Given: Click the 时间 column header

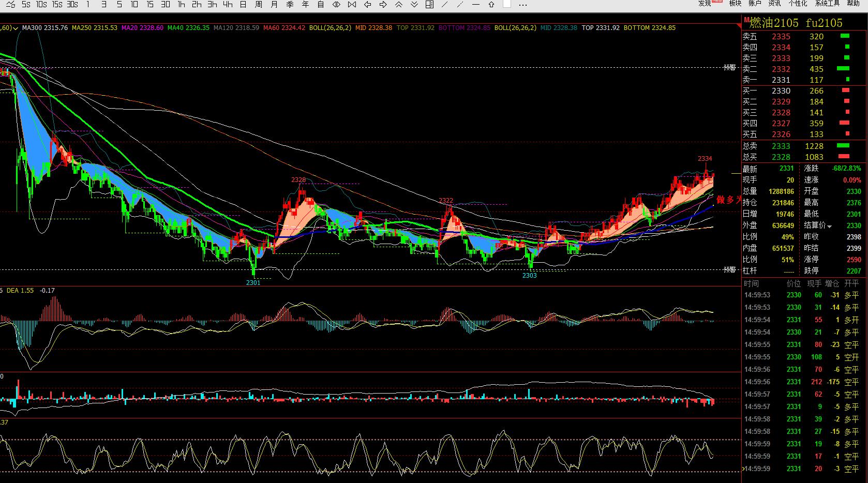Looking at the screenshot, I should pos(751,283).
